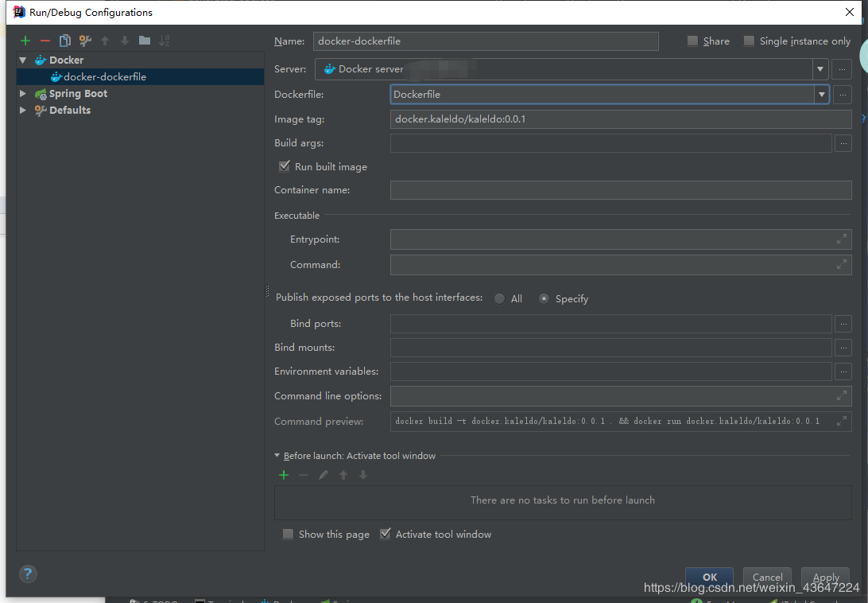Select the Specify ports radio button
Image resolution: width=868 pixels, height=603 pixels.
tap(544, 299)
